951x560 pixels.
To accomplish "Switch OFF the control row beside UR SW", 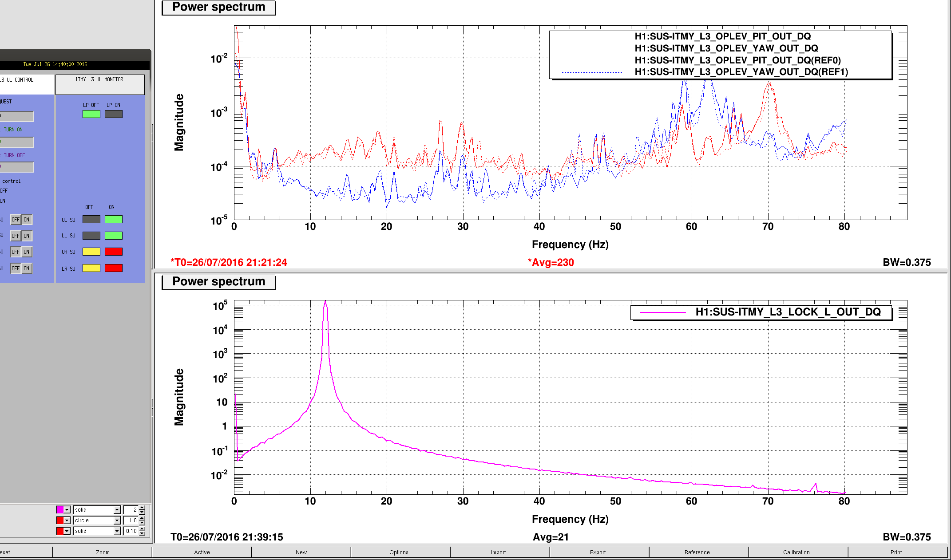I will [16, 252].
